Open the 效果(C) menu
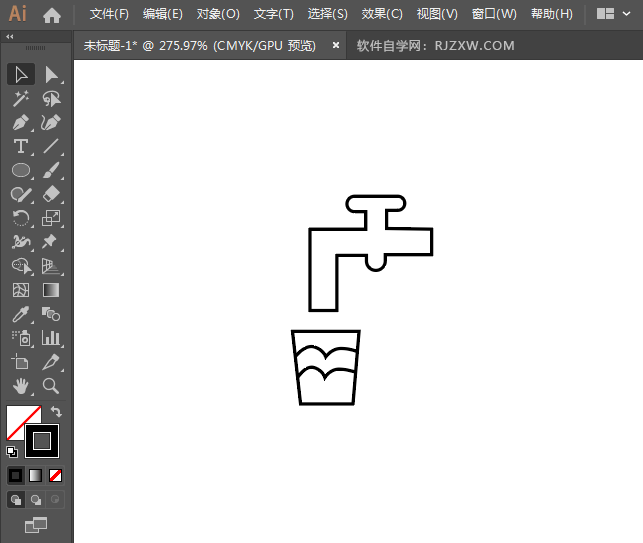This screenshot has height=543, width=643. tap(382, 14)
